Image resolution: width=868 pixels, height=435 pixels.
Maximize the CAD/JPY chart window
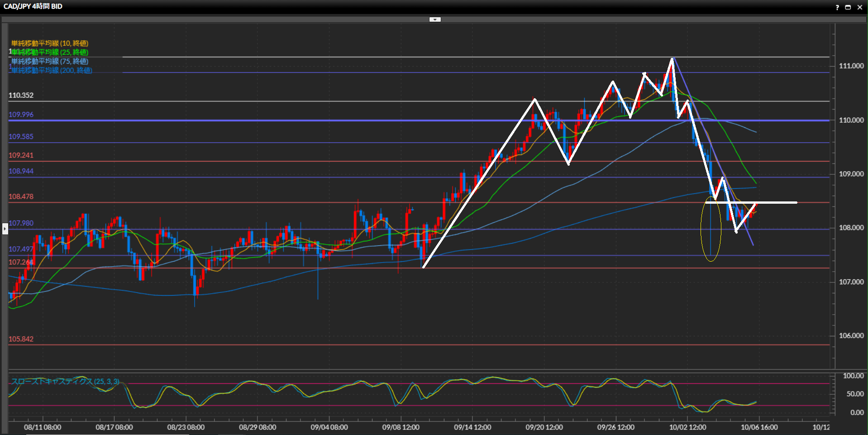click(848, 7)
